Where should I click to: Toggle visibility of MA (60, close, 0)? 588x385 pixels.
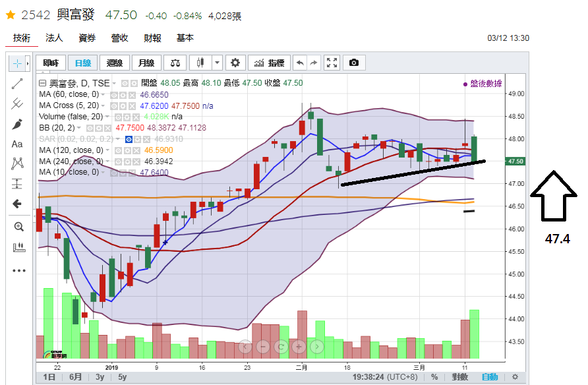click(x=114, y=95)
